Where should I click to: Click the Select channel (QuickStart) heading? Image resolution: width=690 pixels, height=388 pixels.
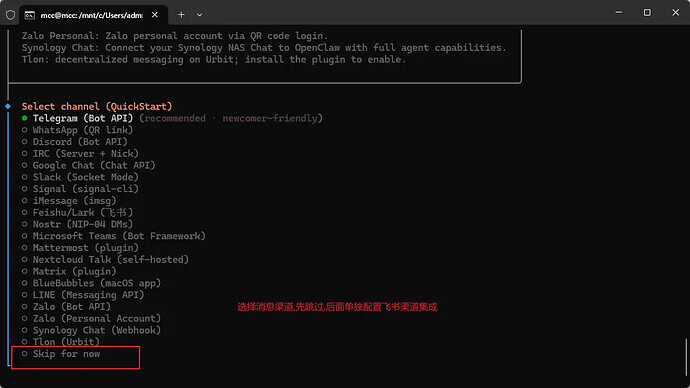point(97,106)
